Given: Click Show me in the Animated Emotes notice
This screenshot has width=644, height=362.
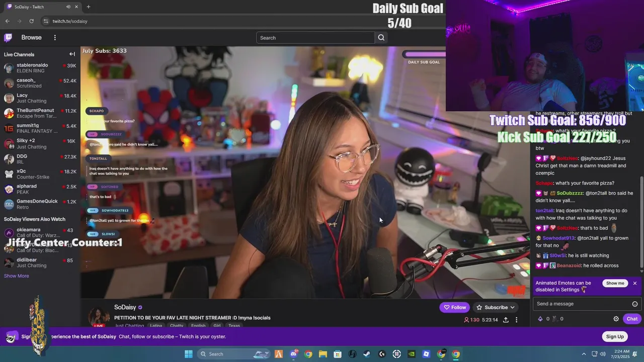Looking at the screenshot, I should click(x=615, y=283).
